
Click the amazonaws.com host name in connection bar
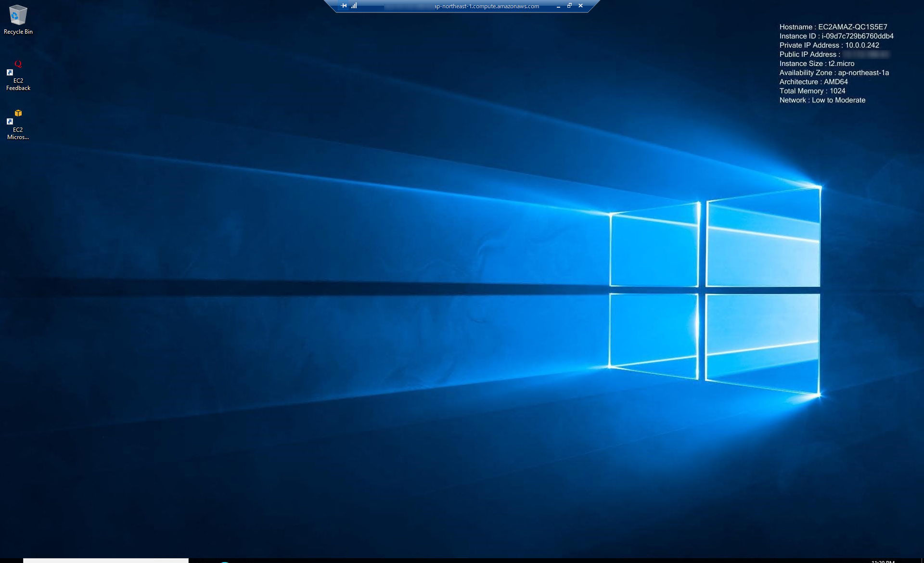[487, 6]
